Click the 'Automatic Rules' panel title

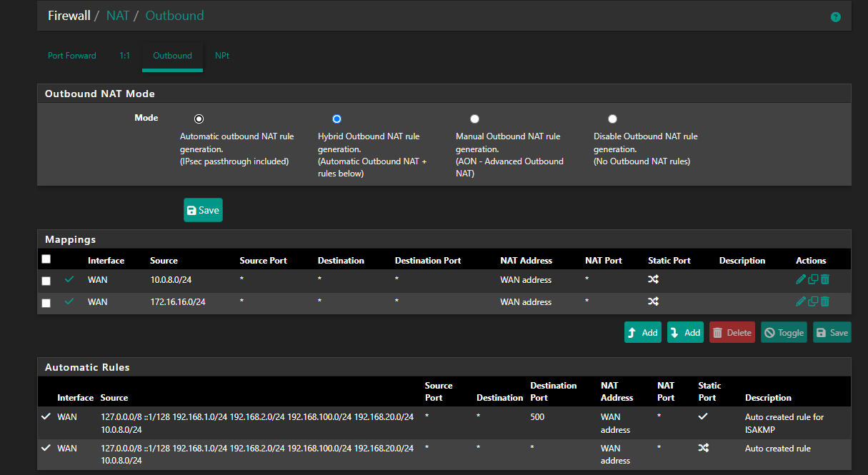(x=87, y=367)
